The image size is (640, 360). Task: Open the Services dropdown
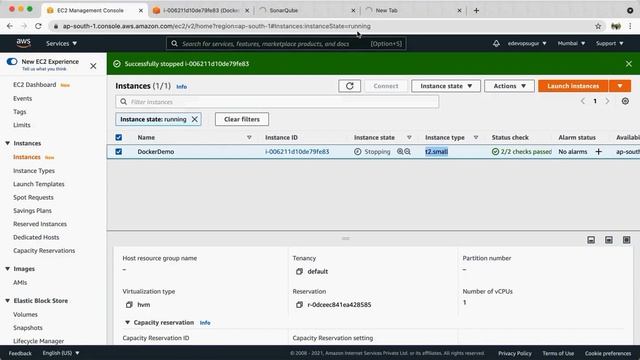tap(61, 43)
